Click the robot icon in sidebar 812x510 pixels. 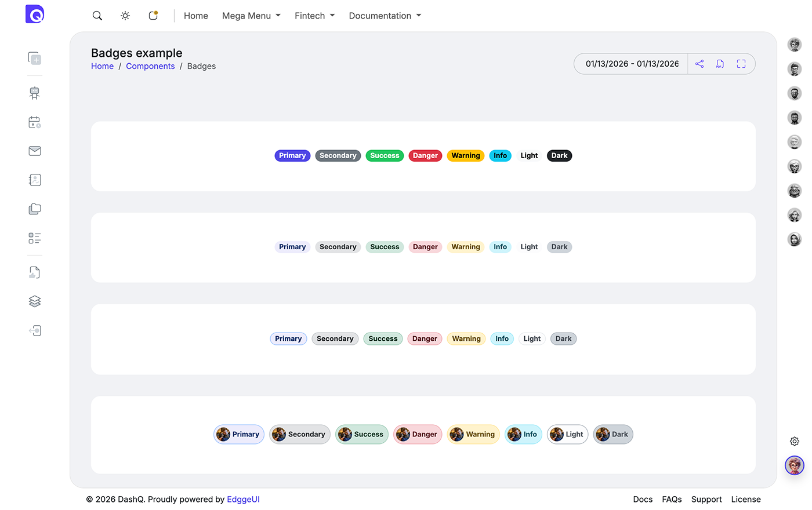coord(35,93)
